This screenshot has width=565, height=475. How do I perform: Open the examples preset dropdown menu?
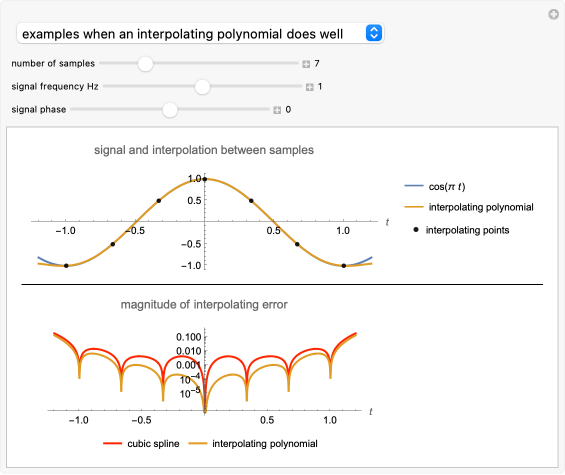coord(200,34)
